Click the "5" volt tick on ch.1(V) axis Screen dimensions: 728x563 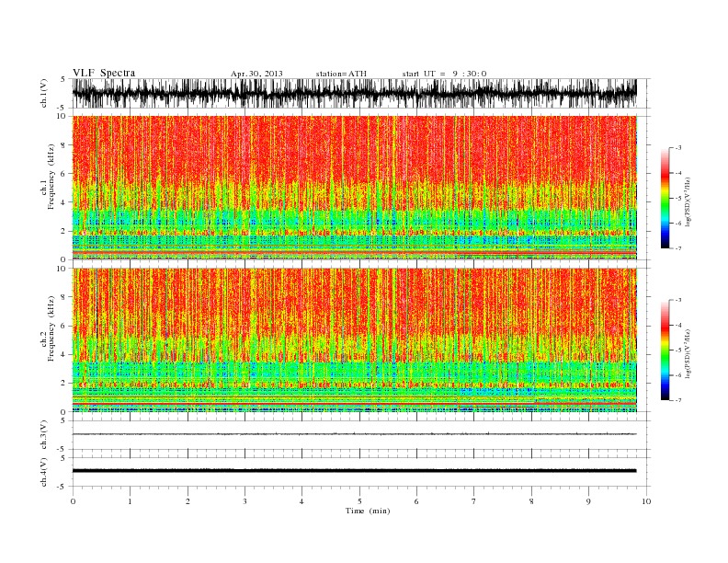(63, 79)
